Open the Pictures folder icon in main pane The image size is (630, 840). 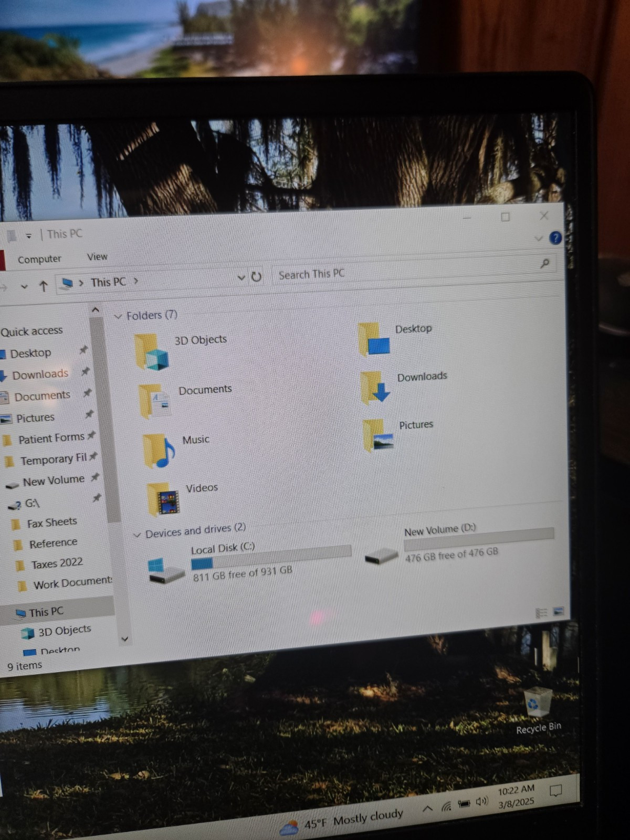[378, 435]
